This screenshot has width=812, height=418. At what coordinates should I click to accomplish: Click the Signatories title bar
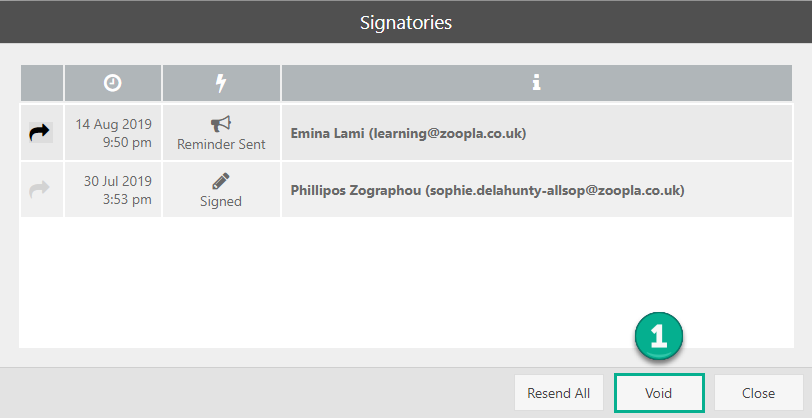pyautogui.click(x=406, y=22)
